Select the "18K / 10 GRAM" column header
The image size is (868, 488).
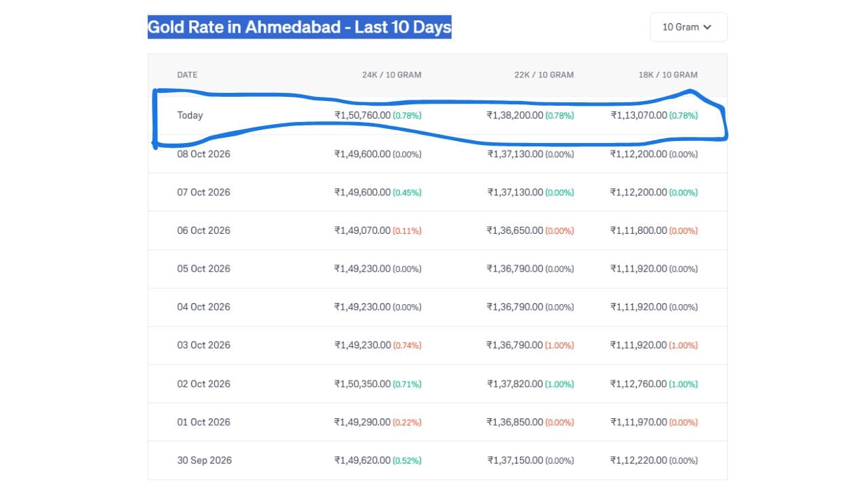668,75
